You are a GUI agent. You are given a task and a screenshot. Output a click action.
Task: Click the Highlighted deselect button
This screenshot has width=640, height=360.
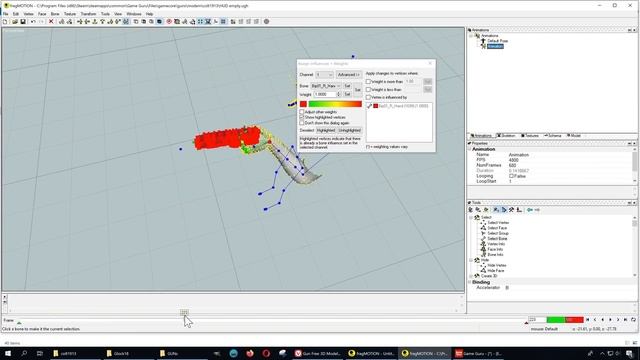coord(326,131)
